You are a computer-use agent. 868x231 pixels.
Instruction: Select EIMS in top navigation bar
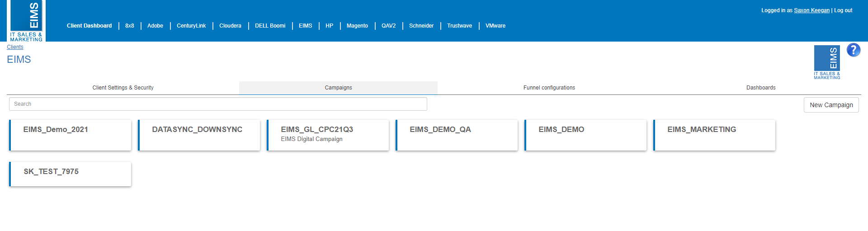click(x=306, y=26)
